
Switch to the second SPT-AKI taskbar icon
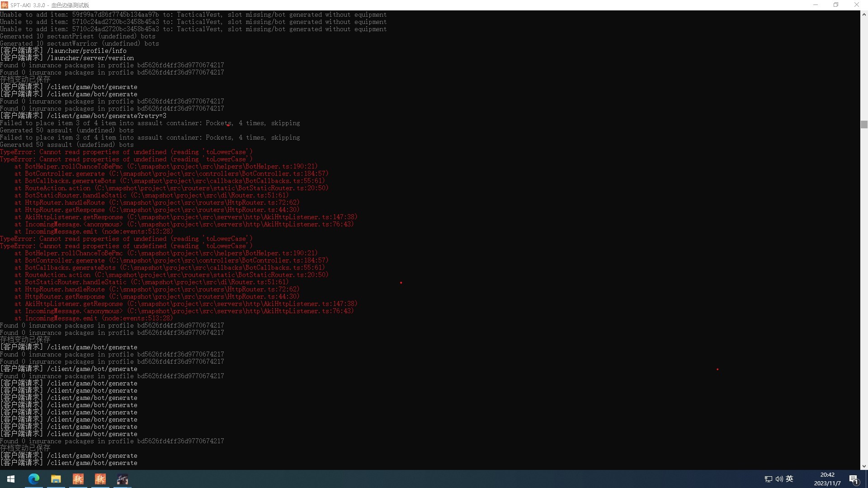pyautogui.click(x=100, y=479)
